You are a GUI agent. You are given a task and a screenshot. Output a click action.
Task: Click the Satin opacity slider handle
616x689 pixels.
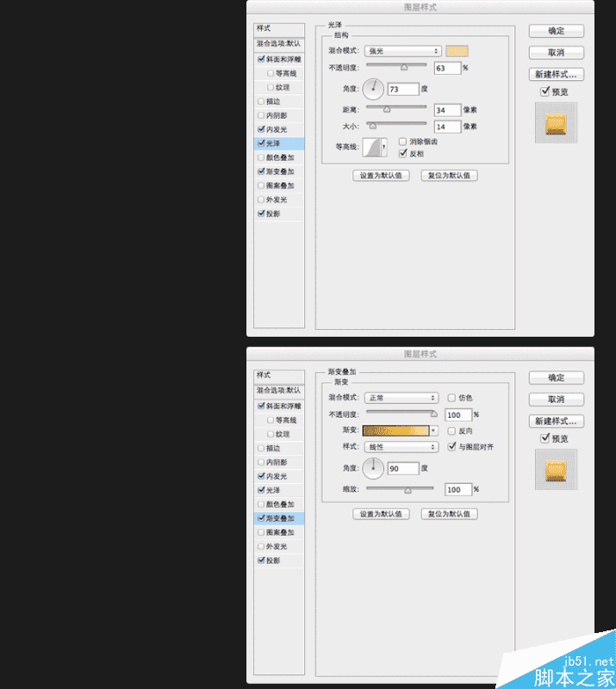coord(404,67)
